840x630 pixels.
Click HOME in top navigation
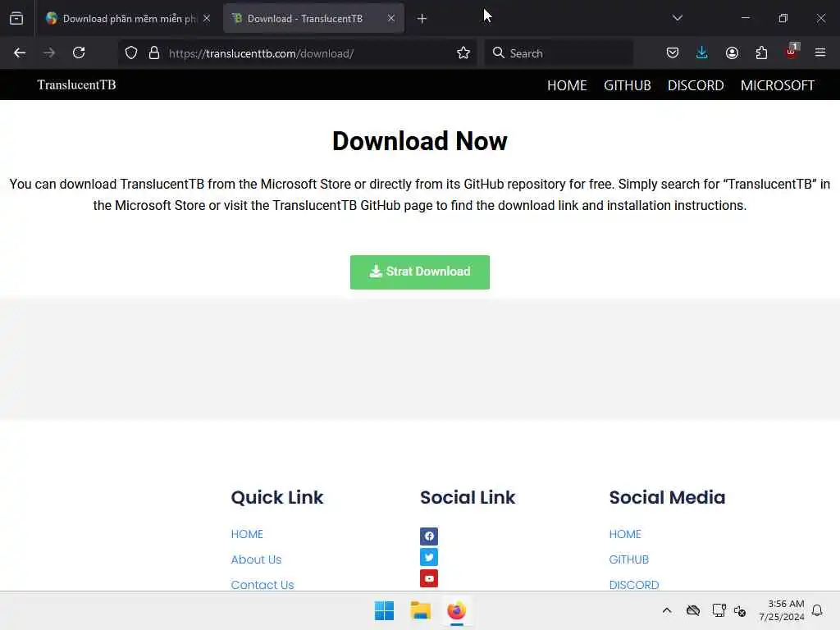567,85
